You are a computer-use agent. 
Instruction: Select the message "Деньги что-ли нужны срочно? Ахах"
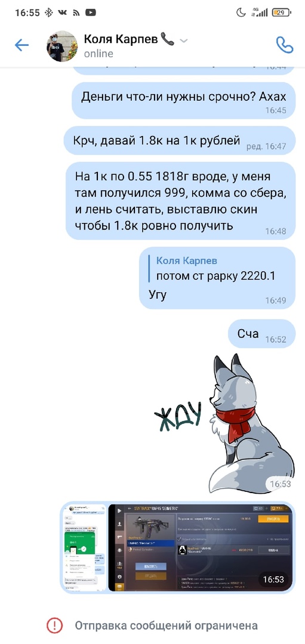183,101
